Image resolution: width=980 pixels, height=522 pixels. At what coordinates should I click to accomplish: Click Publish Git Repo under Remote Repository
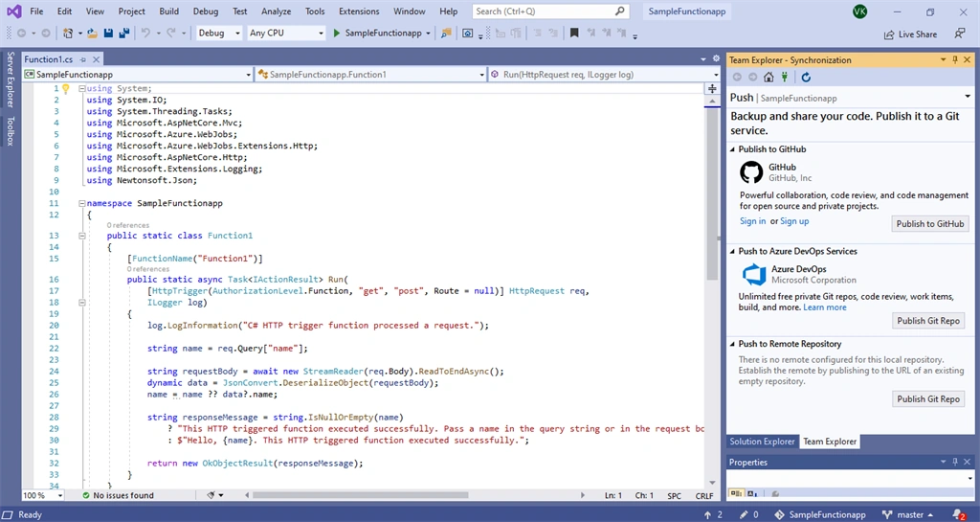click(x=928, y=398)
